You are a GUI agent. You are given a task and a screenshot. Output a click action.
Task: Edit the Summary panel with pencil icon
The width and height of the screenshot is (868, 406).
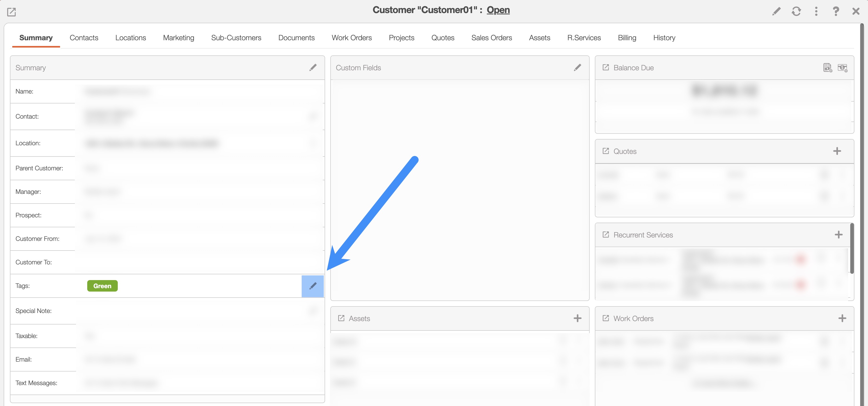(313, 67)
